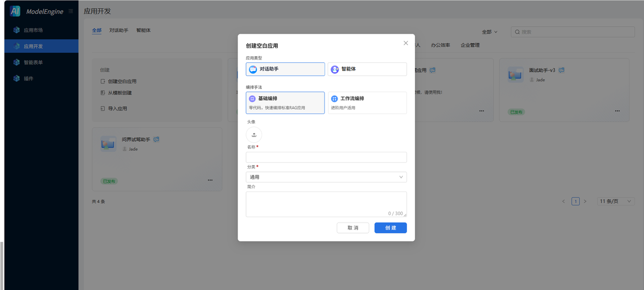Click the chat-type icon beside 面试助手-v3
This screenshot has width=644, height=290.
click(561, 70)
